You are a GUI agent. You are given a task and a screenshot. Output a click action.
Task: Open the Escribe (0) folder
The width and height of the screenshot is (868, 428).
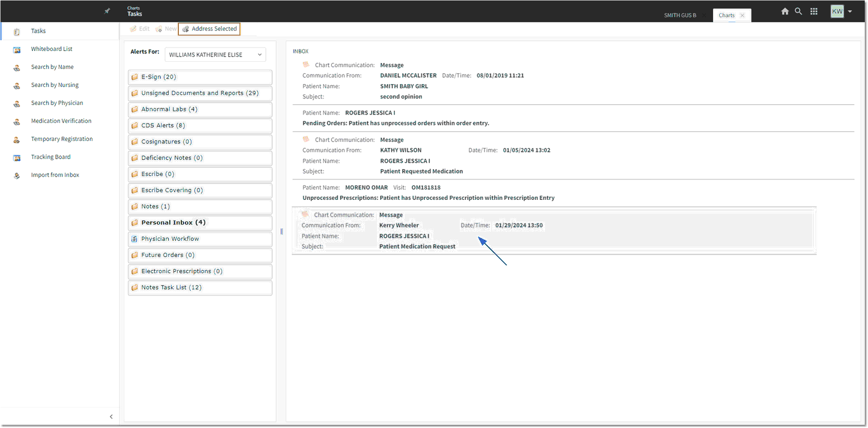click(x=200, y=174)
